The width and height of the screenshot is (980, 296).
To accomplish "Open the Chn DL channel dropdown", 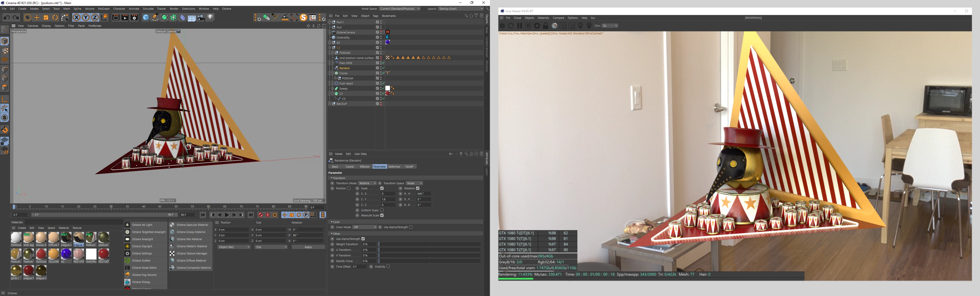I will [610, 26].
